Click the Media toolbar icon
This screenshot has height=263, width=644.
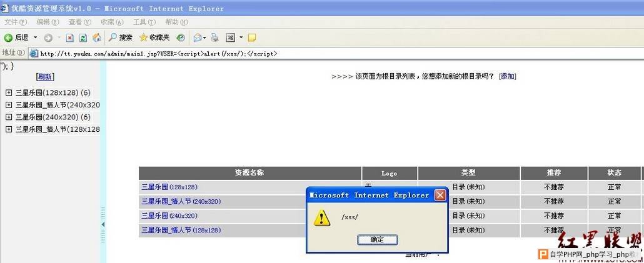(x=181, y=38)
